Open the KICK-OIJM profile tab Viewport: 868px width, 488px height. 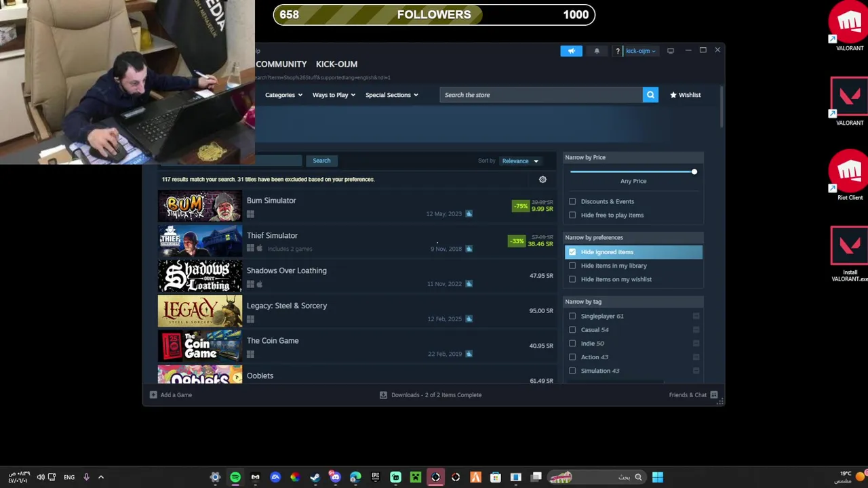coord(336,64)
